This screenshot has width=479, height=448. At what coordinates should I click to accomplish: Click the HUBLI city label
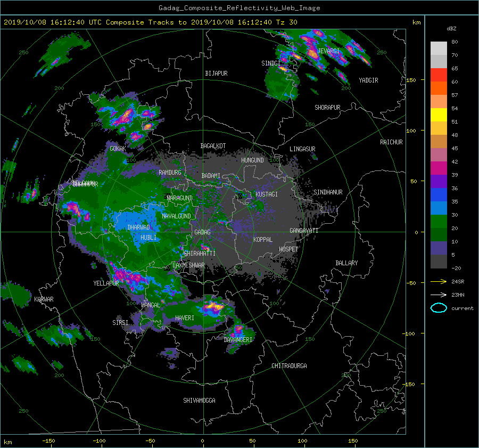coord(148,237)
